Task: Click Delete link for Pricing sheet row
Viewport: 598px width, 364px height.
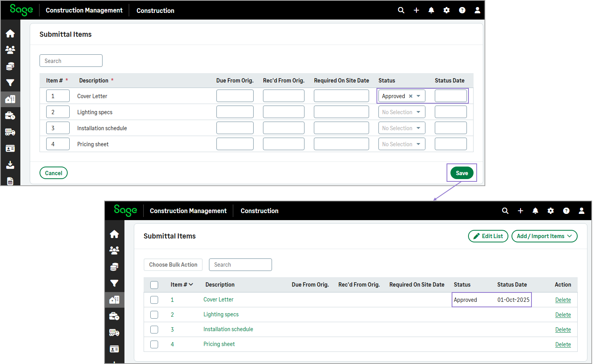Action: (x=563, y=344)
